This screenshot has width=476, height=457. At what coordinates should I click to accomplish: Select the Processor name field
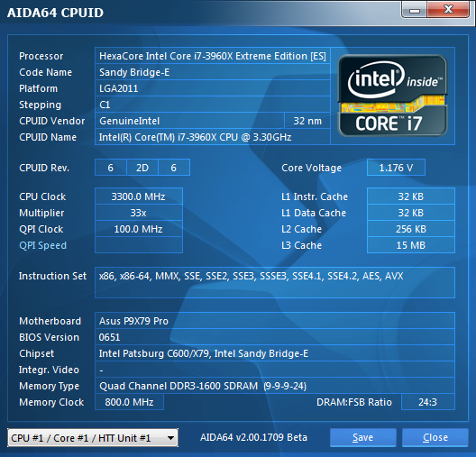pyautogui.click(x=213, y=56)
